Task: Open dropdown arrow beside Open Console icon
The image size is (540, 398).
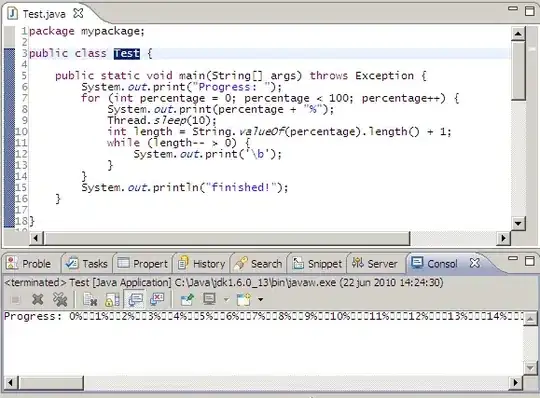Action: click(261, 300)
